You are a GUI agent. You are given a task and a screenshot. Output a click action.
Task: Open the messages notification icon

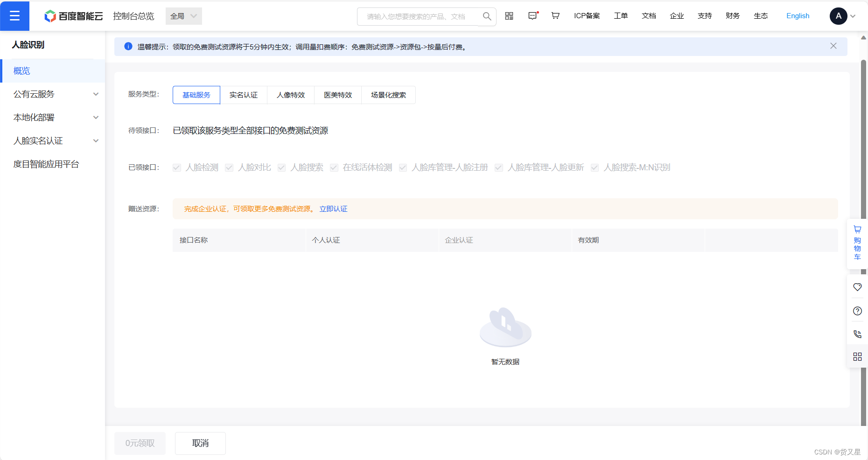pos(533,16)
